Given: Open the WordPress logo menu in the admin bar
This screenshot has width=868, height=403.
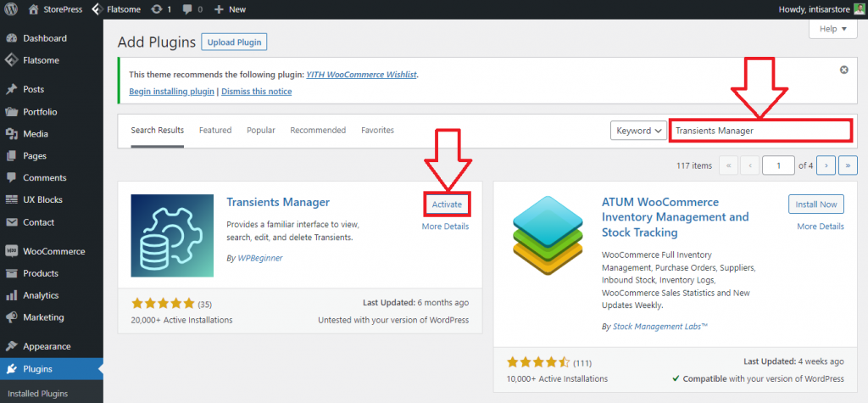Looking at the screenshot, I should click(x=12, y=9).
